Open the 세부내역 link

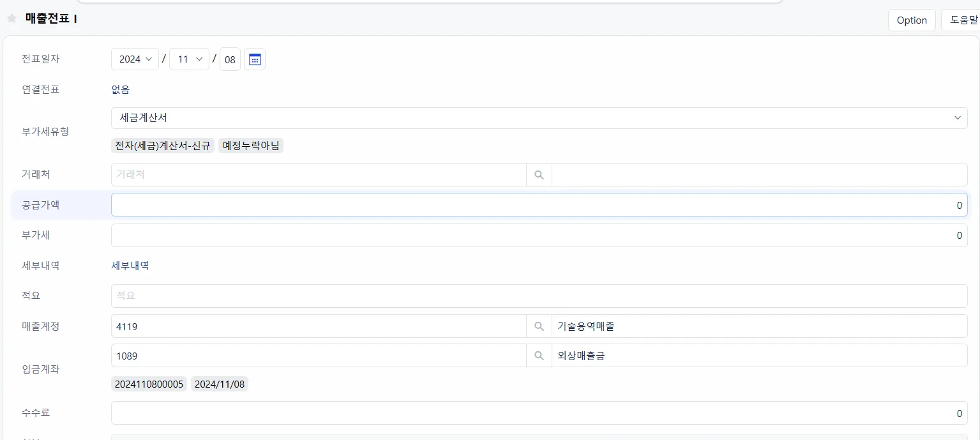130,266
